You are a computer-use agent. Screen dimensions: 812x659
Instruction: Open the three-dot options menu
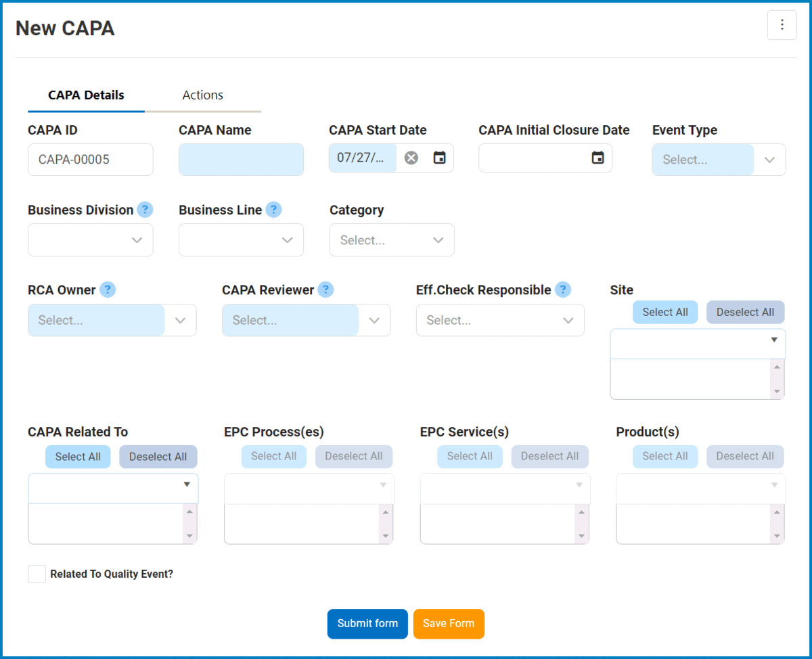coord(782,25)
